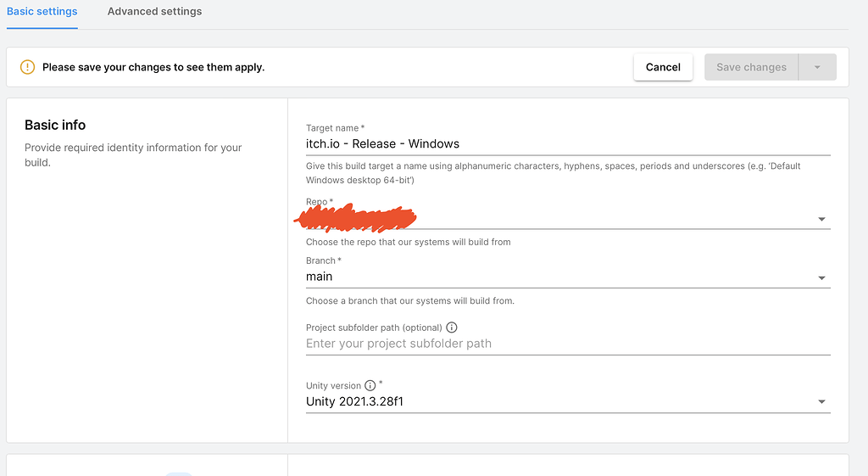Open the Advanced settings tab
Image resolution: width=868 pixels, height=476 pixels.
tap(154, 12)
